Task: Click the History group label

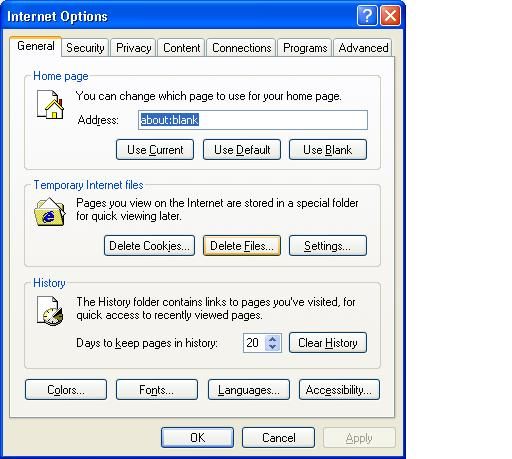Action: 49,283
